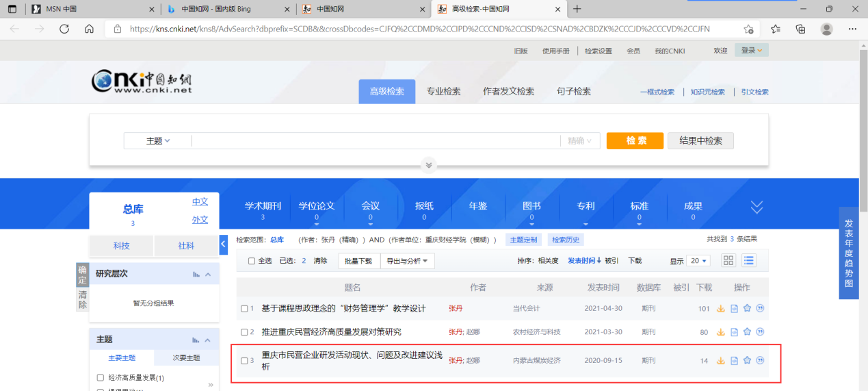
Task: Check the 经济高质量发展 topic filter
Action: pos(101,377)
